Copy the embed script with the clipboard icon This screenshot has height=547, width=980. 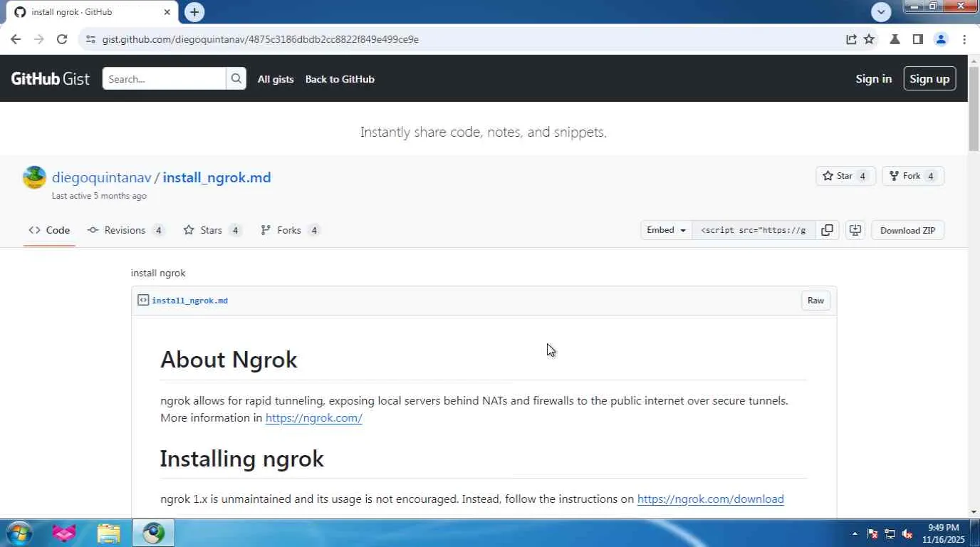pos(827,230)
